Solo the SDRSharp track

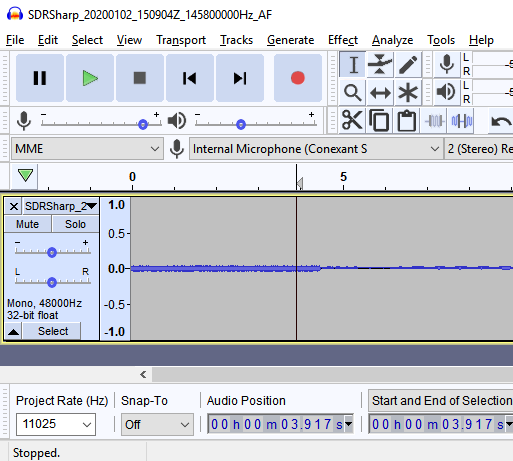75,224
